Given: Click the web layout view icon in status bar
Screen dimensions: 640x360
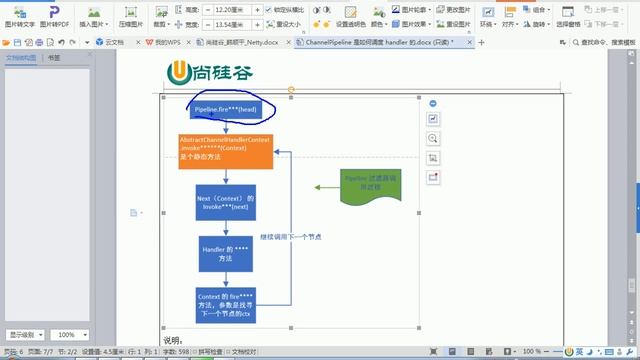Looking at the screenshot, I should point(489,351).
